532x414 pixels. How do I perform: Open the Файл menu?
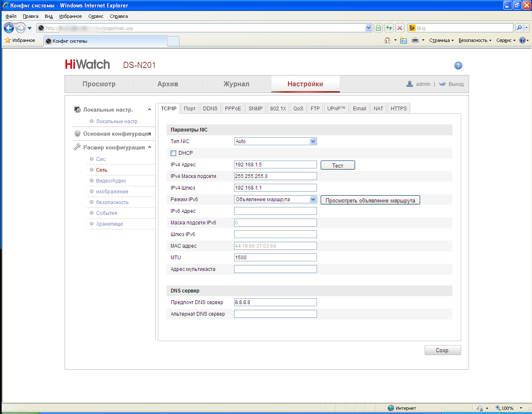[11, 16]
